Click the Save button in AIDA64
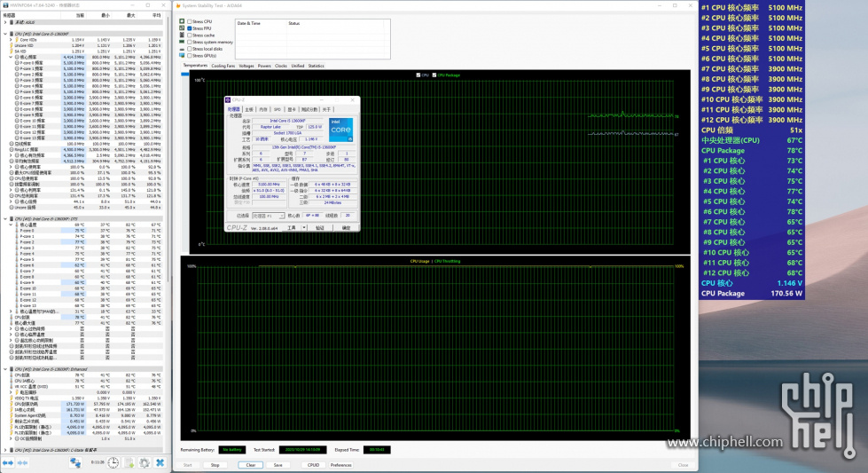The height and width of the screenshot is (473, 868). (278, 465)
